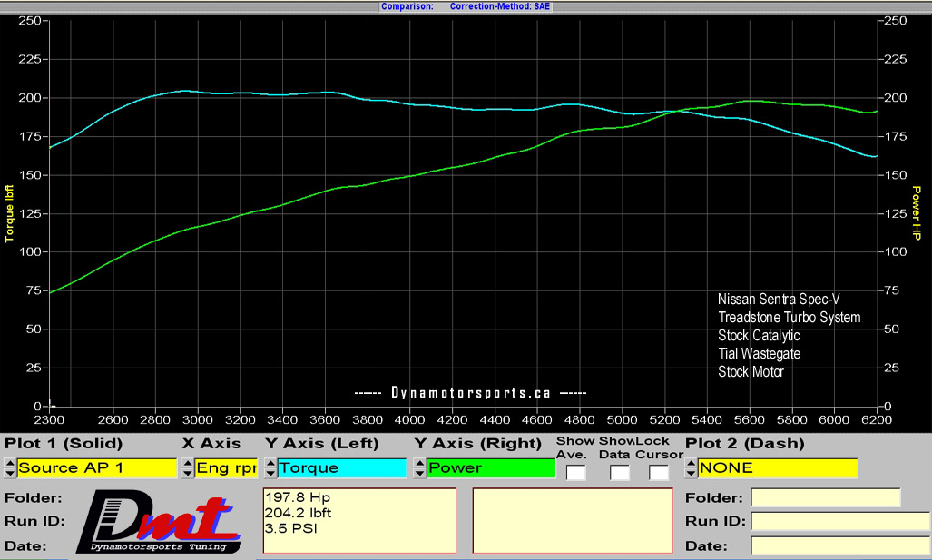Click the 'Power HP' axis label

click(x=916, y=212)
